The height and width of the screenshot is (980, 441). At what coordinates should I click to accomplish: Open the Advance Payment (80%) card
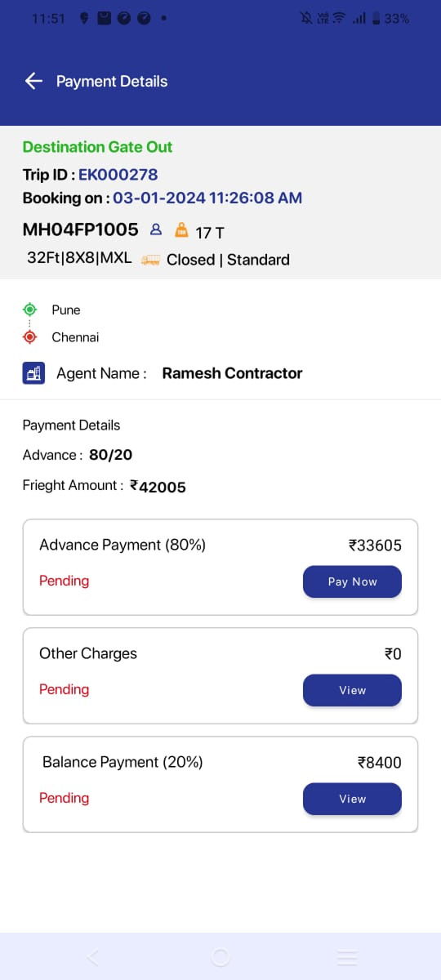coord(220,567)
